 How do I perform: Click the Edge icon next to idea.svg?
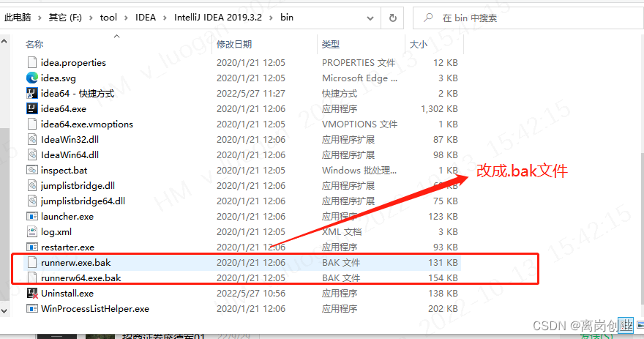32,78
